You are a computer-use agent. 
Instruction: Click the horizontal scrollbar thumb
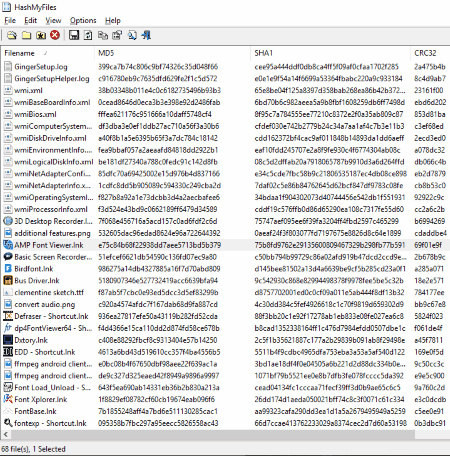point(212,434)
